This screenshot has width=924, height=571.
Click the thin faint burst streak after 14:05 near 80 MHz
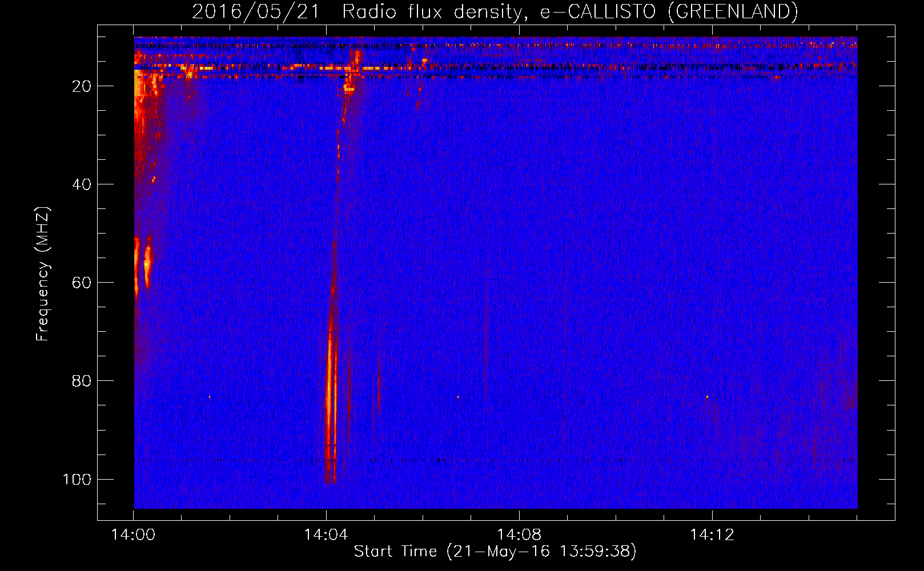click(378, 384)
